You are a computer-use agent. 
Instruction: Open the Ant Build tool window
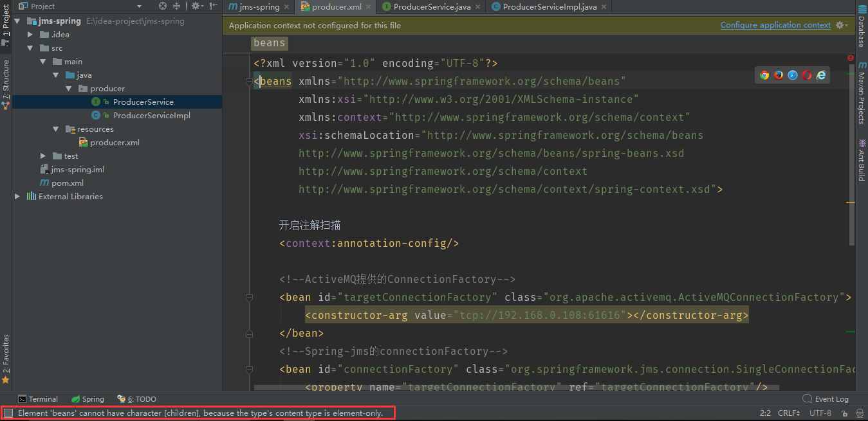point(861,159)
